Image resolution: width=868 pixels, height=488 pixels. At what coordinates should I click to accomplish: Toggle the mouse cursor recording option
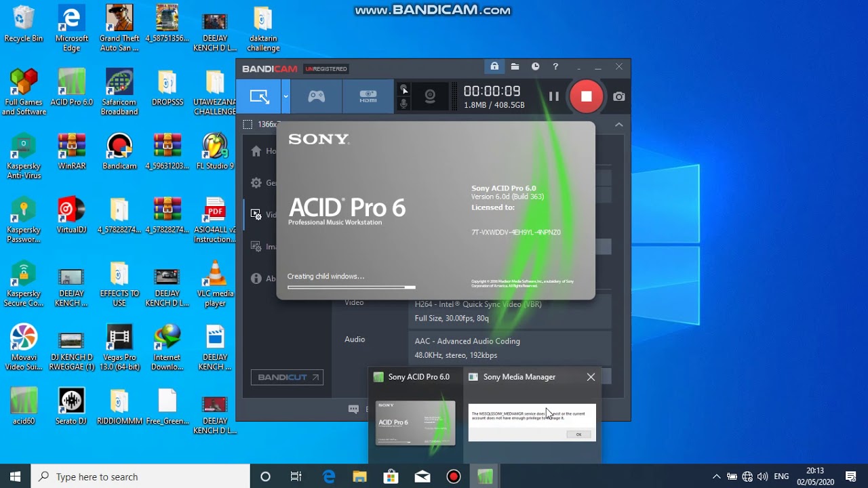pyautogui.click(x=404, y=89)
